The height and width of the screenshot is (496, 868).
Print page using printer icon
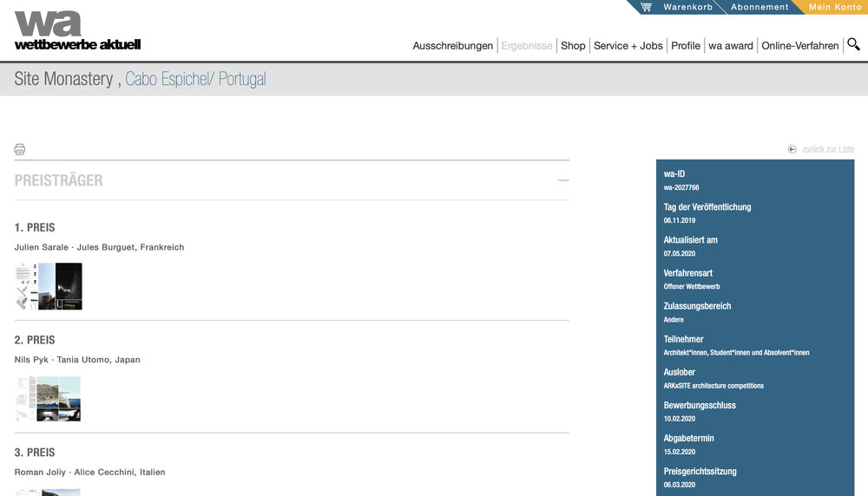point(20,149)
